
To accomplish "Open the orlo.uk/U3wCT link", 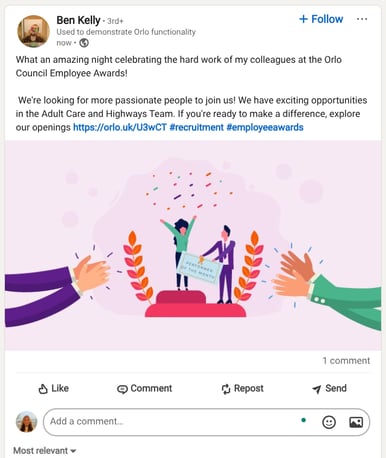I will pyautogui.click(x=120, y=127).
